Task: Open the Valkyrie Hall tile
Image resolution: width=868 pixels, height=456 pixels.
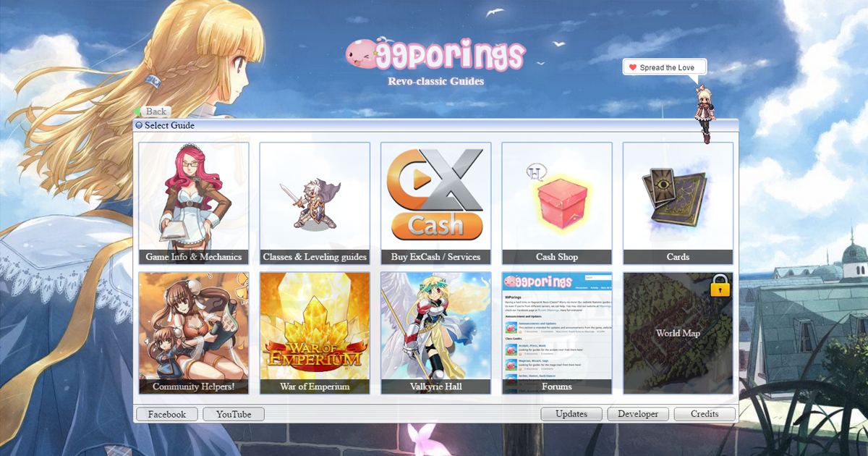Action: tap(436, 333)
